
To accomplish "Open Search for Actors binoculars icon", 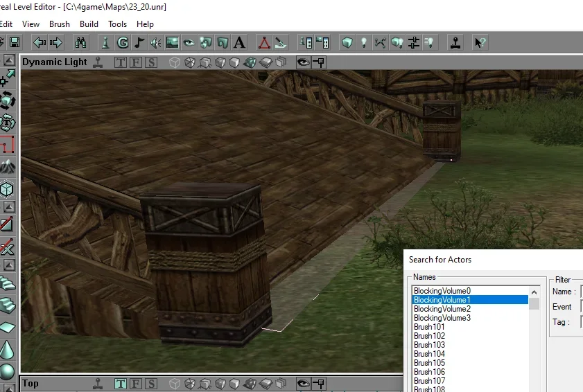I will (80, 42).
